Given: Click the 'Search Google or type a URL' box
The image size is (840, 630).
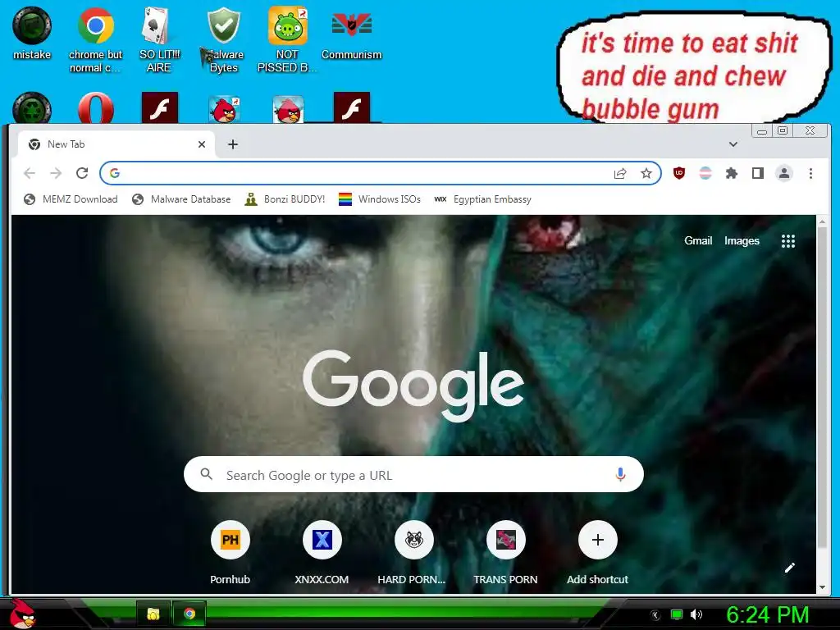Looking at the screenshot, I should click(413, 475).
